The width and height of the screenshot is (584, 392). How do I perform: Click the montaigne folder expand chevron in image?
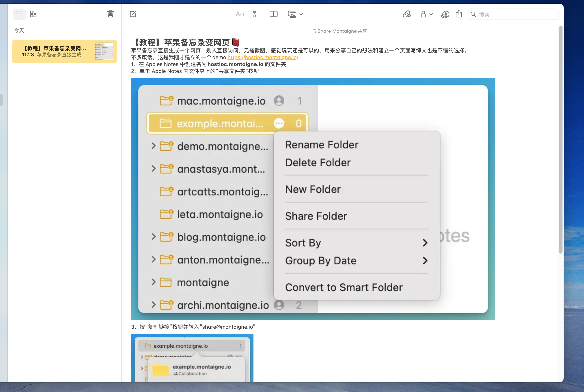point(154,282)
